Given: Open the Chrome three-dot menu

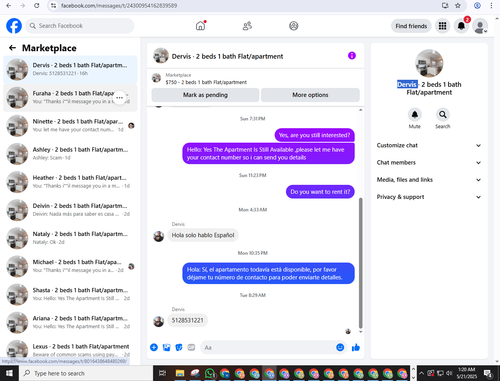Looking at the screenshot, I should click(491, 5).
